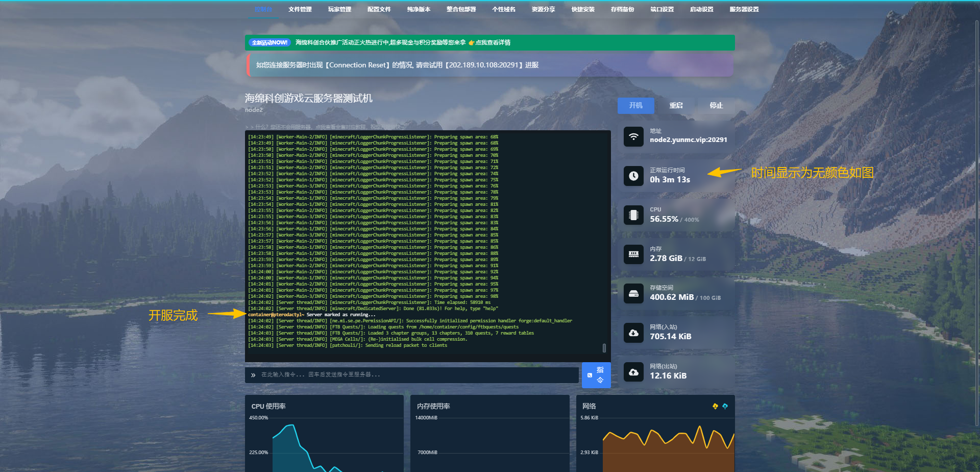Click the outbound network cloud-upload icon
The image size is (980, 472).
(x=633, y=372)
